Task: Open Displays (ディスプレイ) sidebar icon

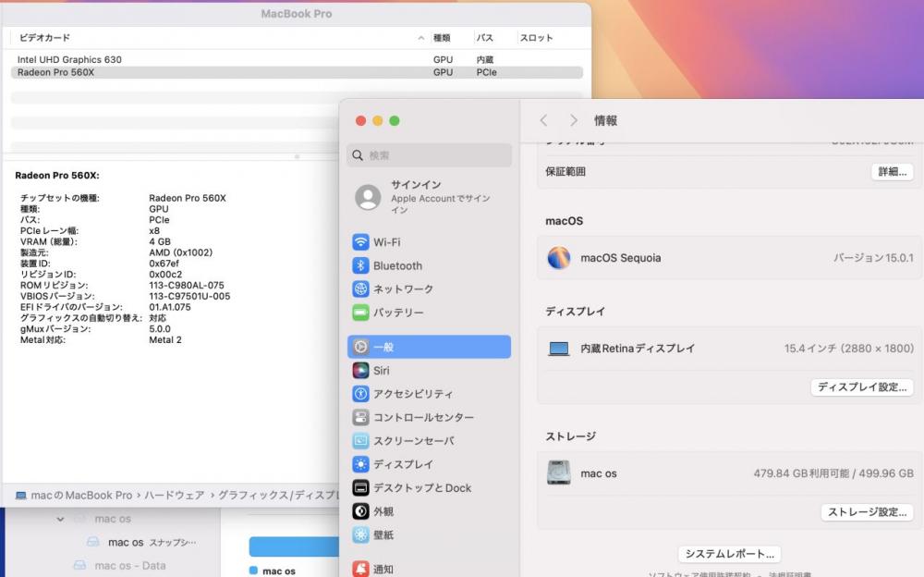Action: tap(360, 464)
